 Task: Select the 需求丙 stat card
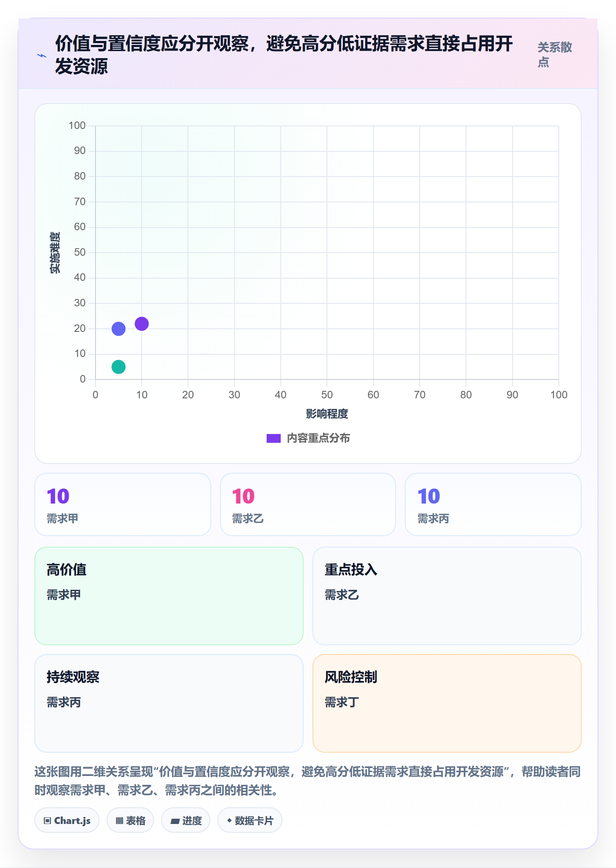click(493, 504)
